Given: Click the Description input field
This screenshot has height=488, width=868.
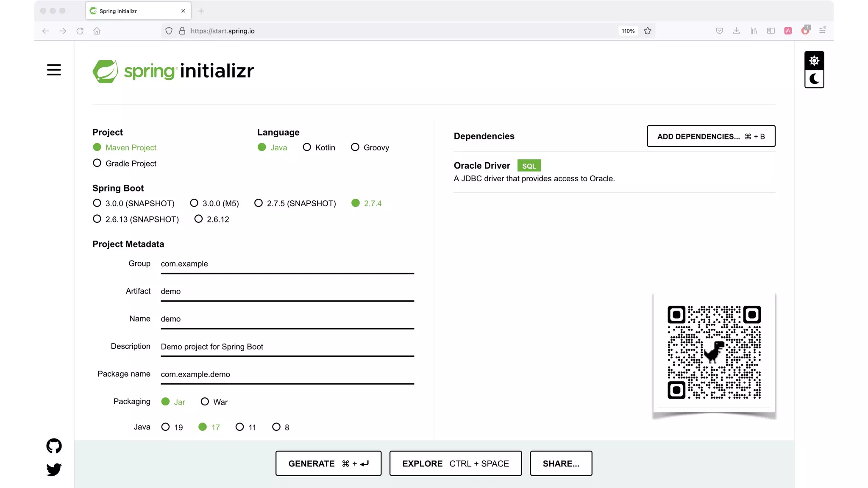Looking at the screenshot, I should coord(287,347).
